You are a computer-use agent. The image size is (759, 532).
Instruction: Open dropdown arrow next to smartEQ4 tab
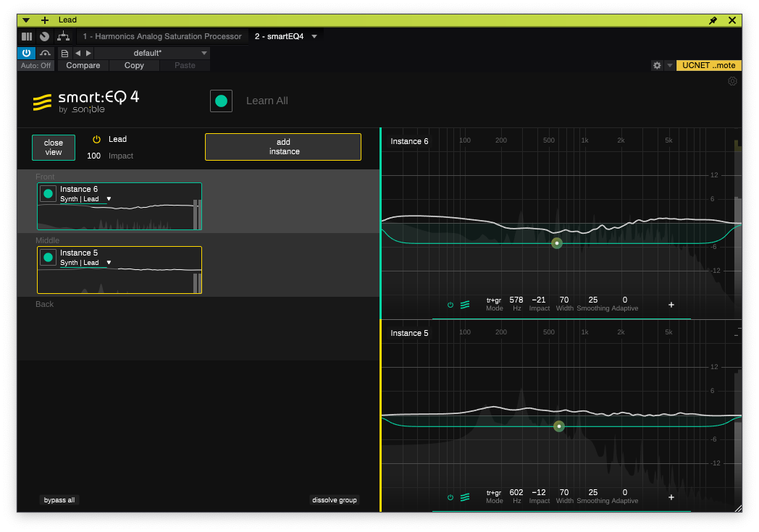(314, 36)
